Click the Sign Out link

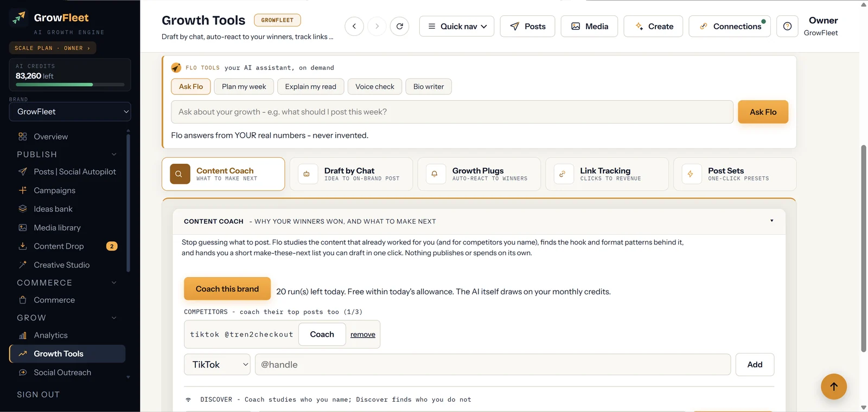point(39,395)
